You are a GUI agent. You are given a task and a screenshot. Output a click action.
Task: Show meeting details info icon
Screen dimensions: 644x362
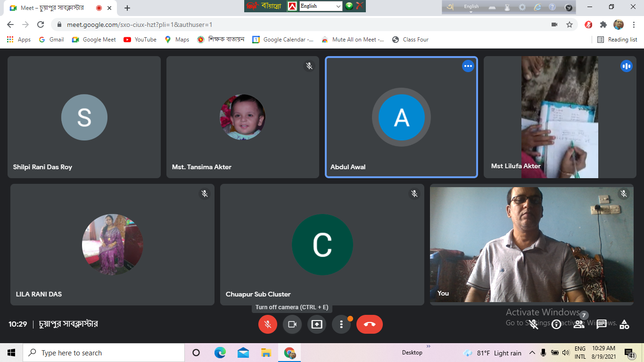556,324
